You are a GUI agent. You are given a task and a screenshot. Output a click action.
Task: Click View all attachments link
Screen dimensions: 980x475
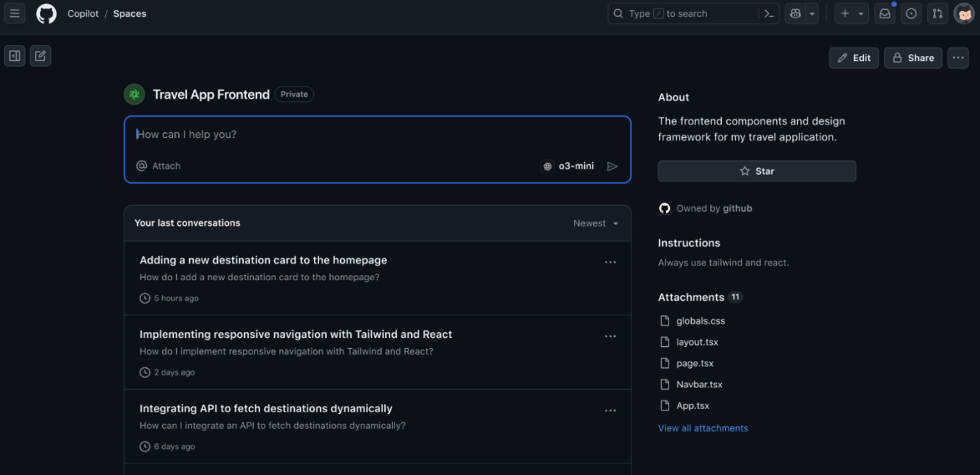click(703, 428)
